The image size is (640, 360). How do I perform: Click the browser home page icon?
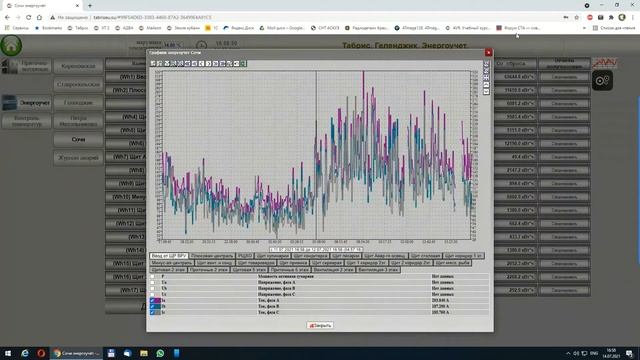(39, 18)
